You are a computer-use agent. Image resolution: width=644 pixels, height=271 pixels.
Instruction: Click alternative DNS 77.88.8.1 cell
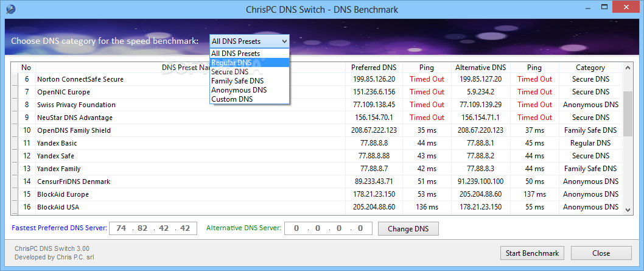[480, 143]
